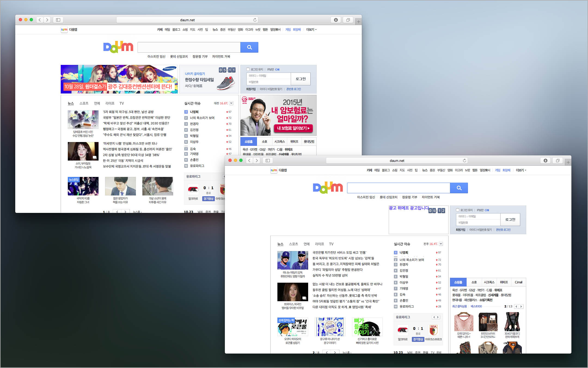The width and height of the screenshot is (588, 368).
Task: Show sidebar in the front Safari window
Action: click(x=268, y=161)
